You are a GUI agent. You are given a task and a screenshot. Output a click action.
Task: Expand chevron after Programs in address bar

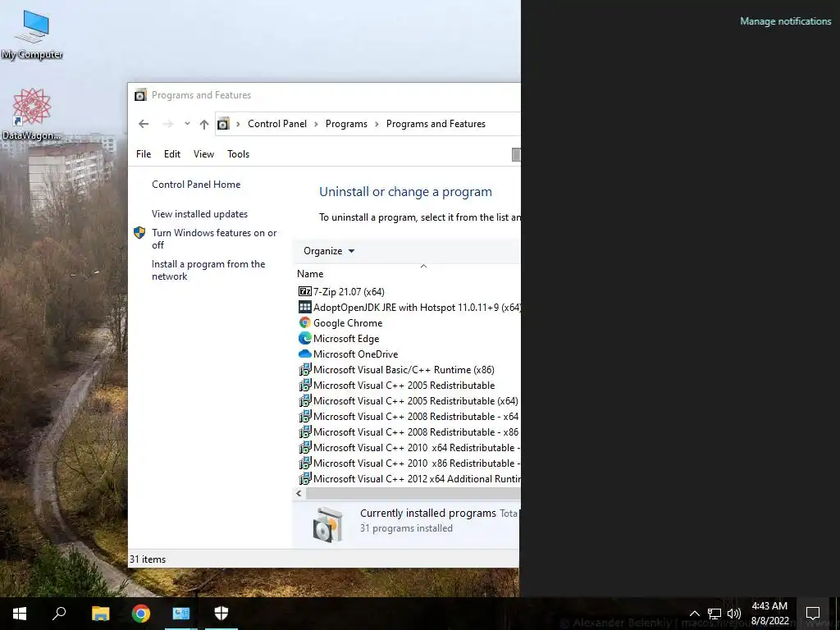pyautogui.click(x=377, y=125)
